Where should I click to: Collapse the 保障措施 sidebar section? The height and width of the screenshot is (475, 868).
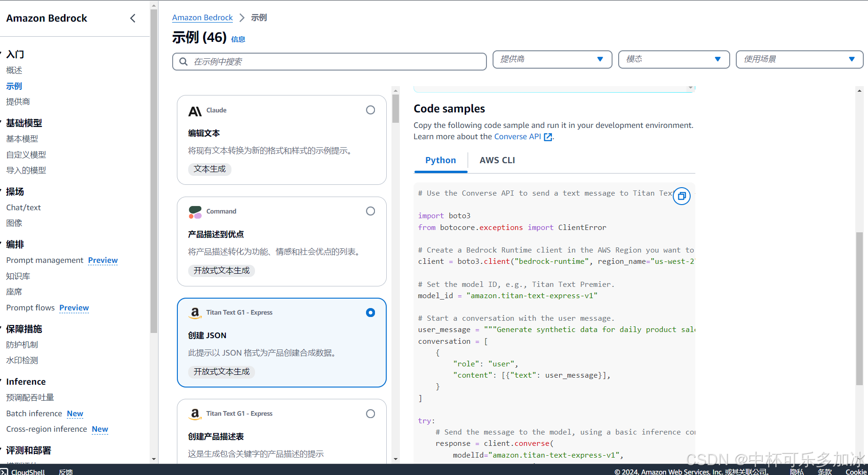[x=1, y=329]
